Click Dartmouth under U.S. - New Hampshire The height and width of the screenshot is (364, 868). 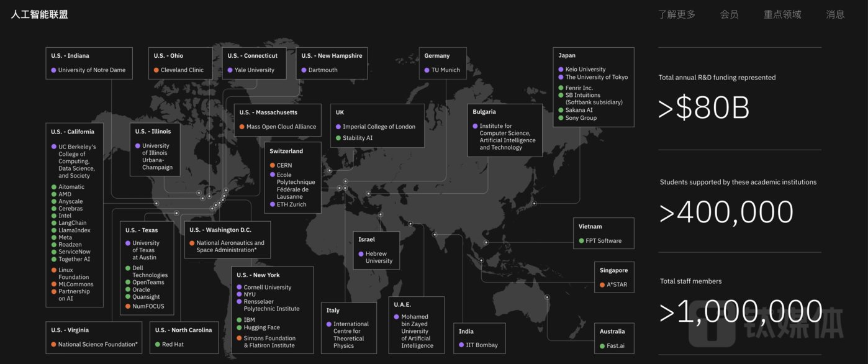323,70
